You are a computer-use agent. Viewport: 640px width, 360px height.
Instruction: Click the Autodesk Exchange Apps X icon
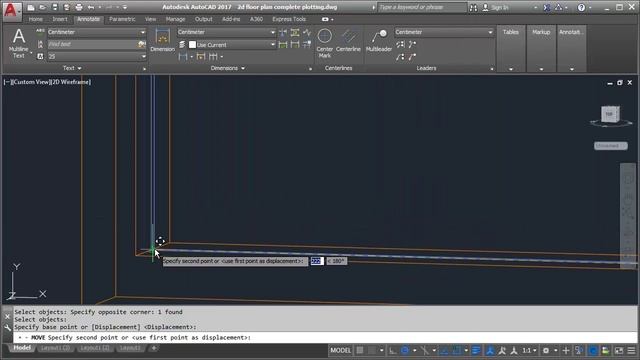[547, 7]
